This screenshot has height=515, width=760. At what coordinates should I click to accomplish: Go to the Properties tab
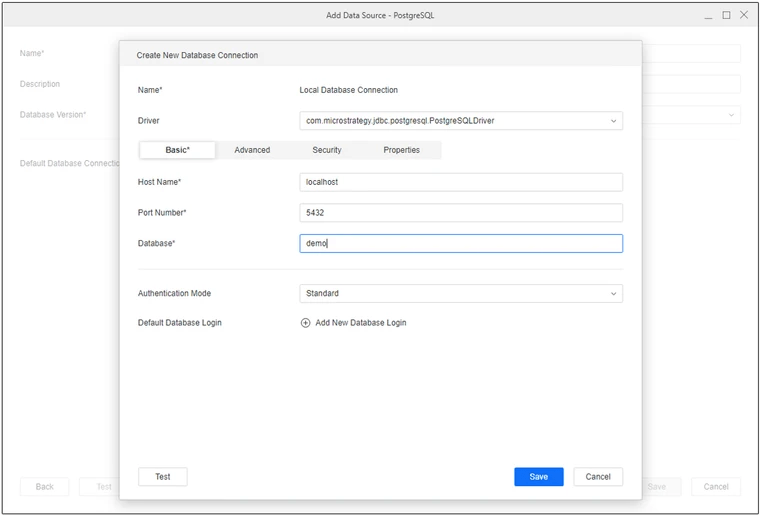point(401,150)
